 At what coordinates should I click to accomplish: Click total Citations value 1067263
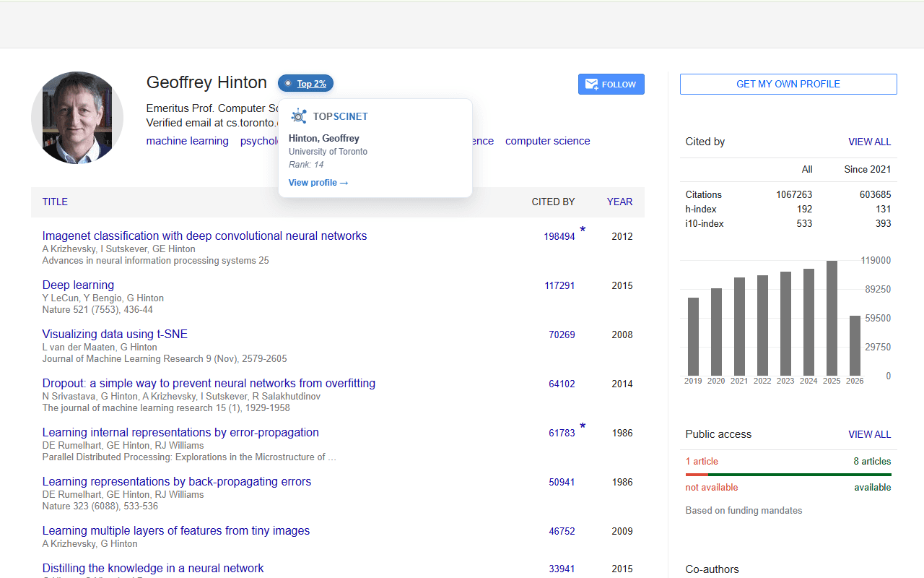click(x=794, y=194)
